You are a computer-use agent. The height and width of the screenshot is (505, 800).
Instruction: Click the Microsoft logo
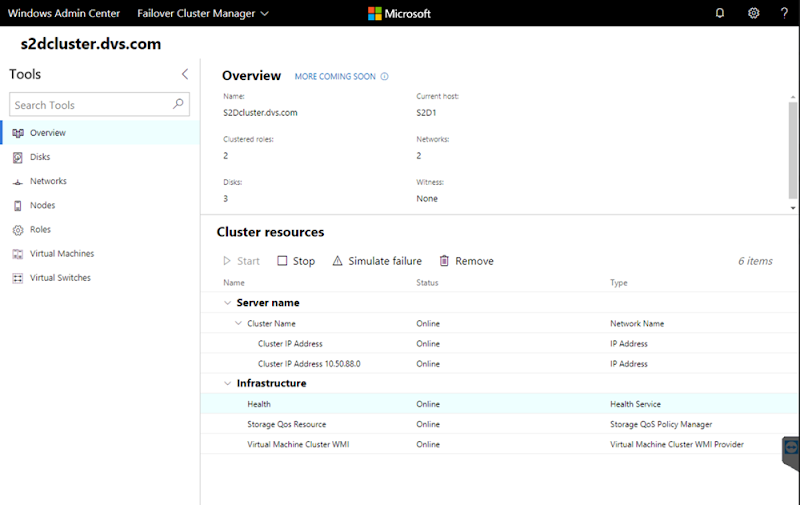coord(399,14)
